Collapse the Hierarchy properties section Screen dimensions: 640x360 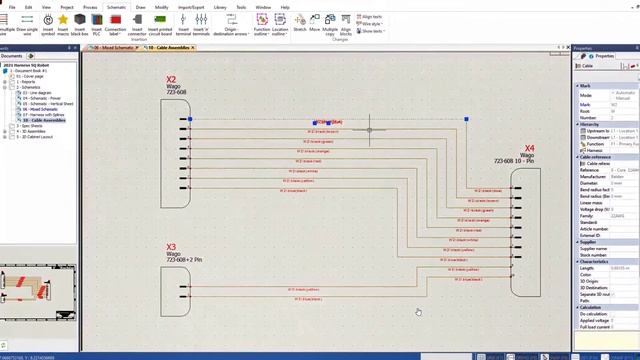click(578, 124)
